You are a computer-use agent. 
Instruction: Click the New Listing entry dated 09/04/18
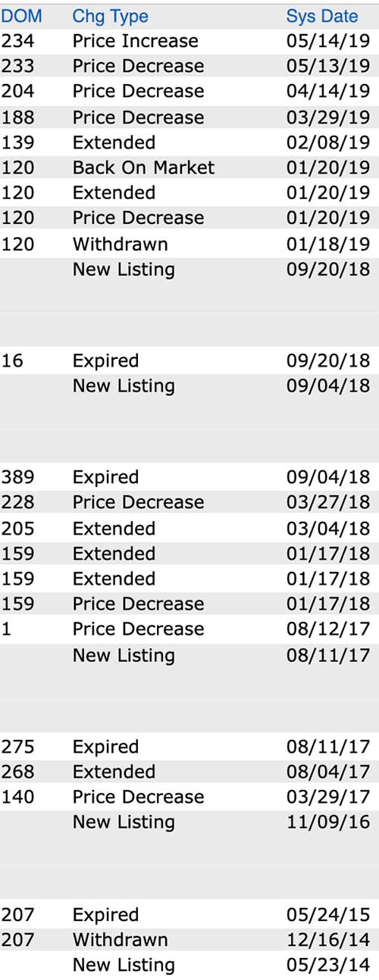tap(124, 386)
